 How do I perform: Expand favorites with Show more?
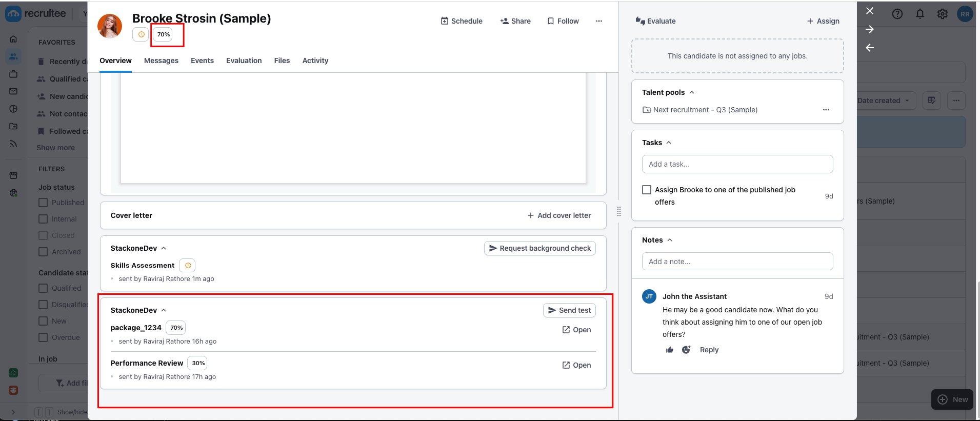55,148
